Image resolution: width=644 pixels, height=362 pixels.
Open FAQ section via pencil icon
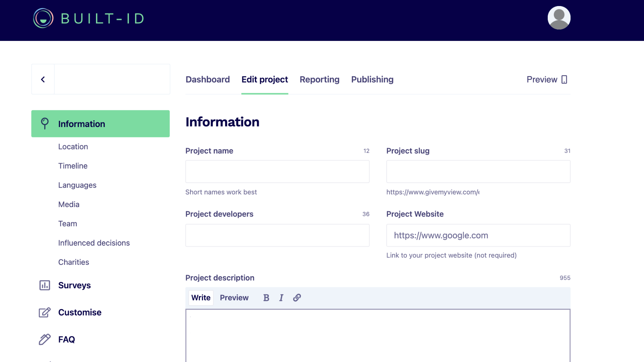click(x=45, y=340)
